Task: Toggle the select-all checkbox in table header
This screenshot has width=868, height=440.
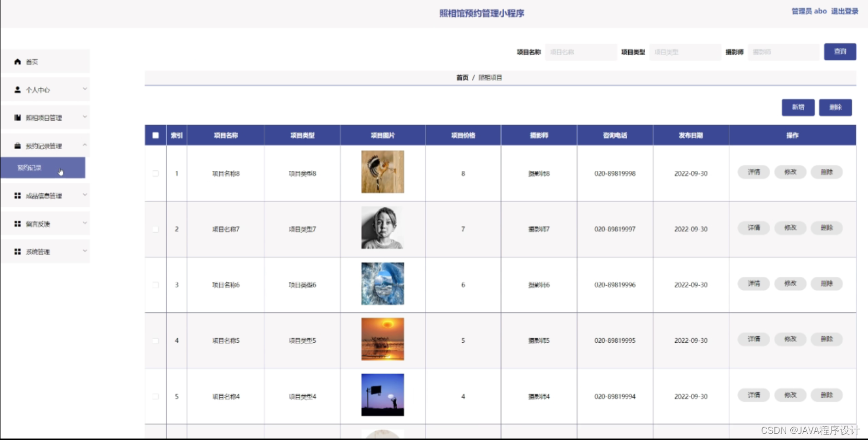Action: pyautogui.click(x=155, y=135)
